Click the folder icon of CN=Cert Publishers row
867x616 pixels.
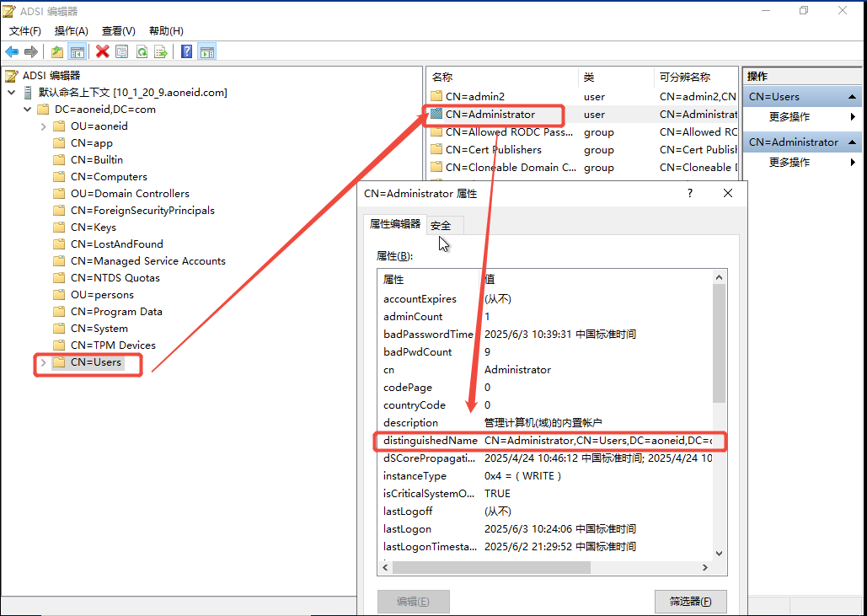point(436,149)
